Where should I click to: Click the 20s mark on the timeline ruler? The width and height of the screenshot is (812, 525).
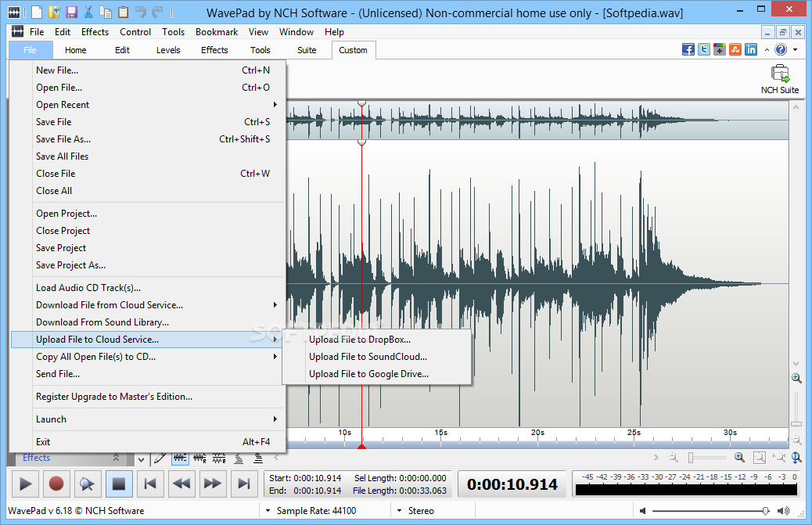537,433
